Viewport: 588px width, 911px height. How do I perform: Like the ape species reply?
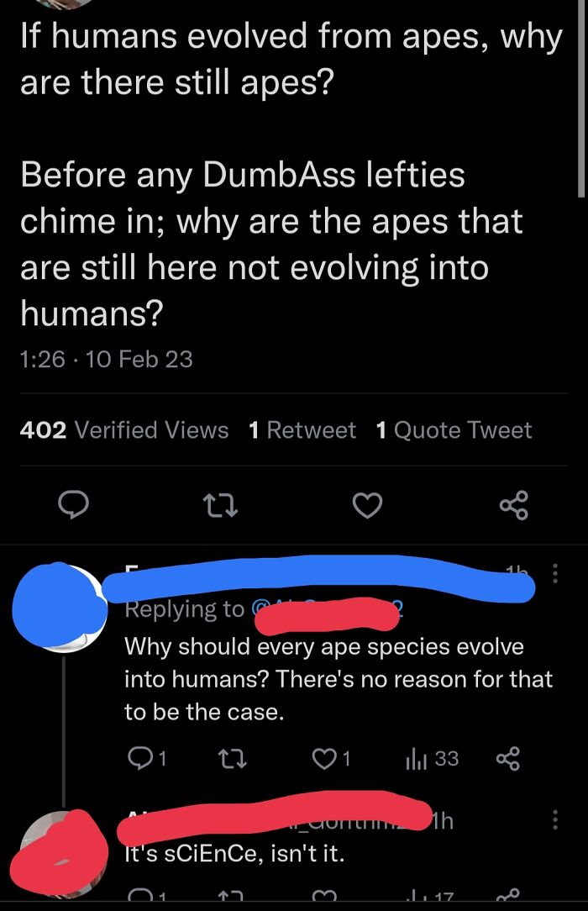click(323, 757)
